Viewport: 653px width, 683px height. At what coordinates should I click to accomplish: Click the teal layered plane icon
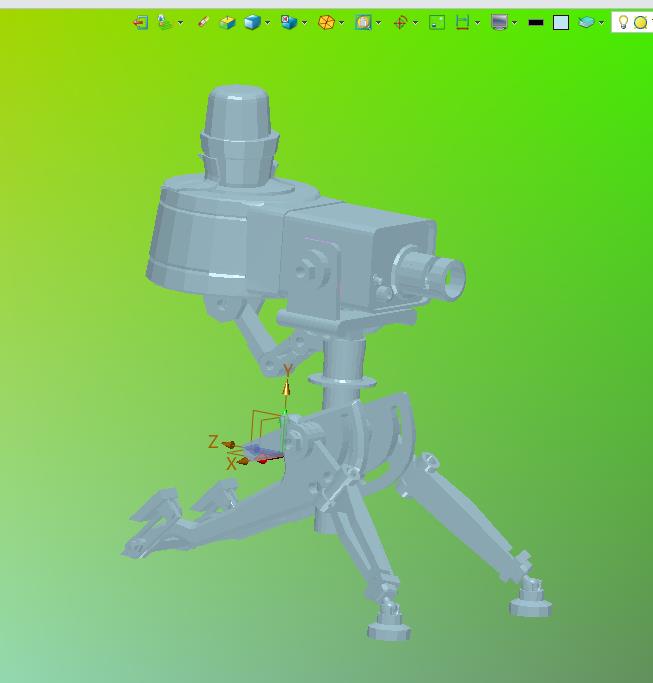tap(586, 22)
